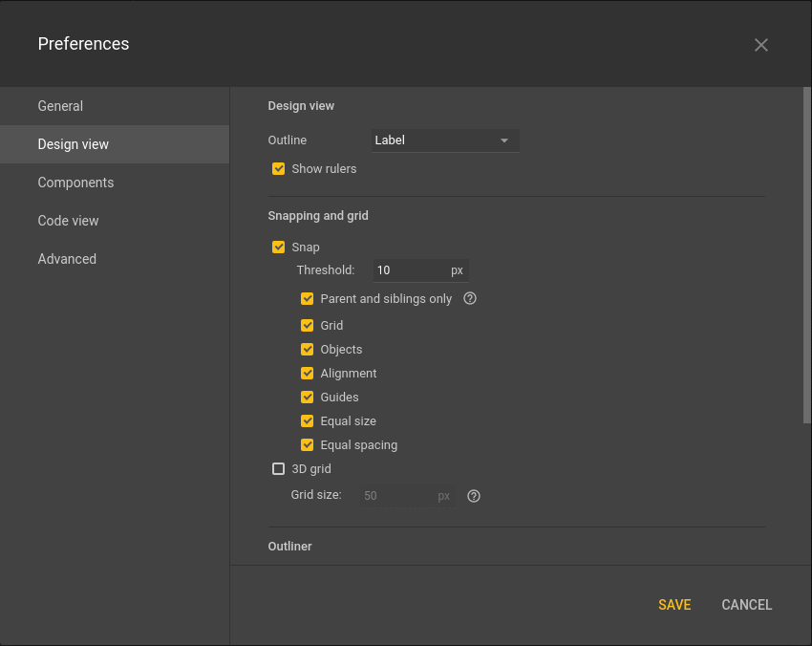Disable Alignment snapping

(307, 373)
